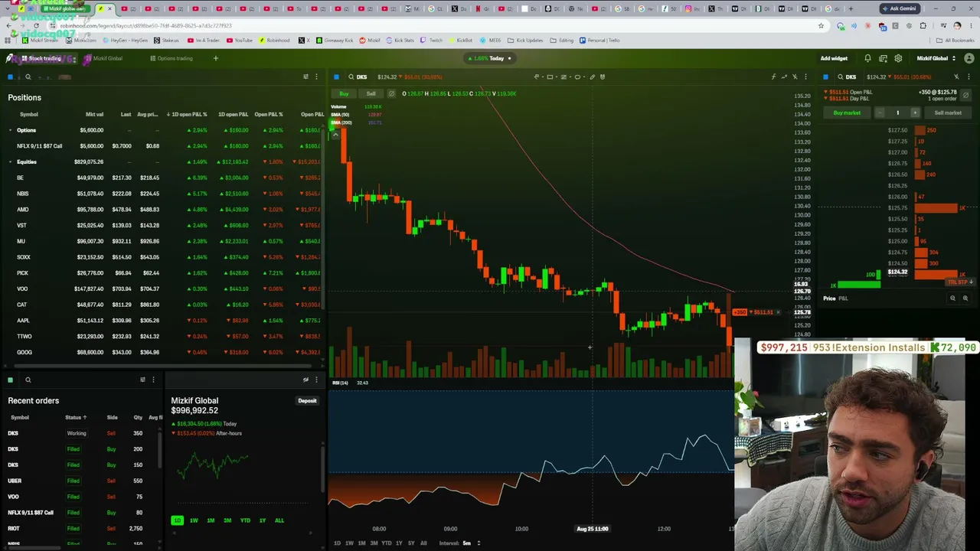This screenshot has width=980, height=551.
Task: Open the chart text alignment lines tool
Action: click(x=563, y=77)
